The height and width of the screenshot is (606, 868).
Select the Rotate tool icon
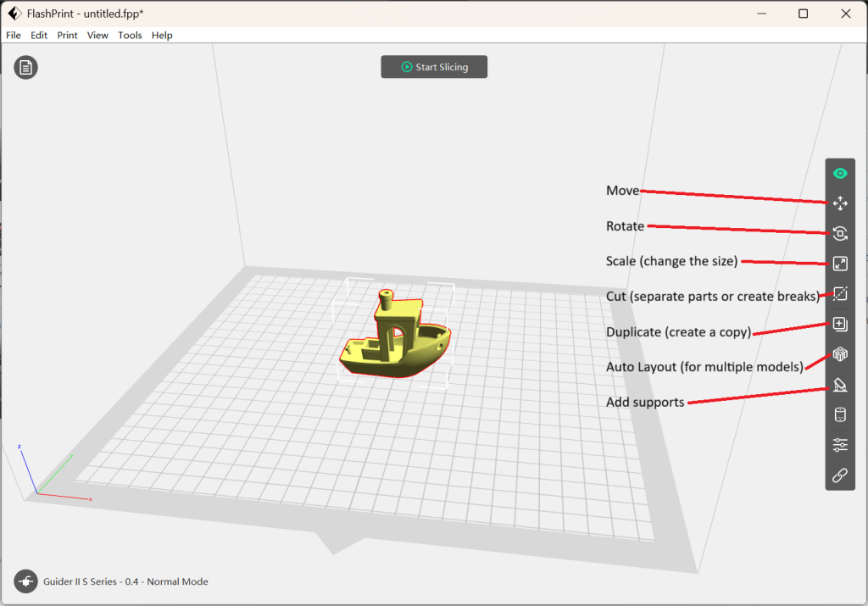pyautogui.click(x=840, y=234)
